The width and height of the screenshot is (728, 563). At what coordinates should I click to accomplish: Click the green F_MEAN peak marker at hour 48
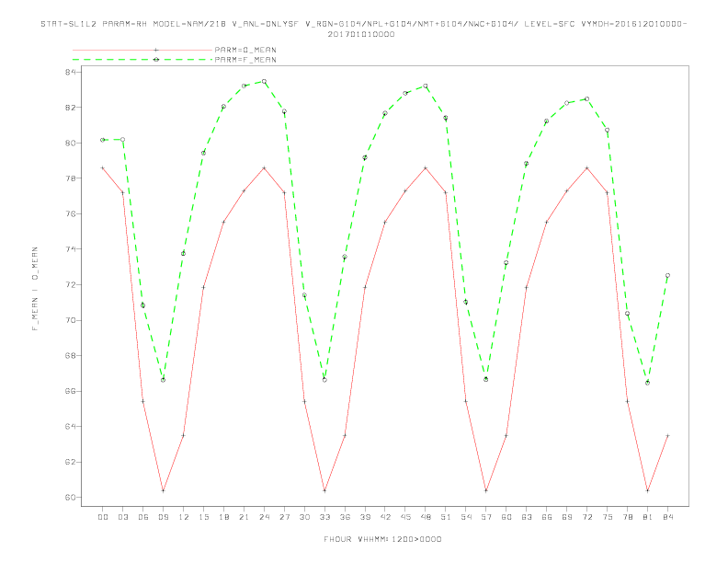point(426,86)
